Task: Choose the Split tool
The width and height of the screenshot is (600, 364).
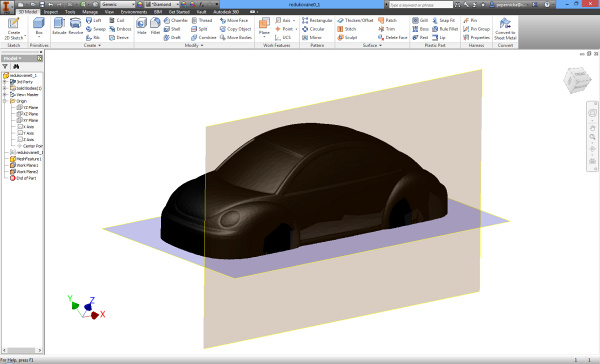Action: tap(199, 29)
